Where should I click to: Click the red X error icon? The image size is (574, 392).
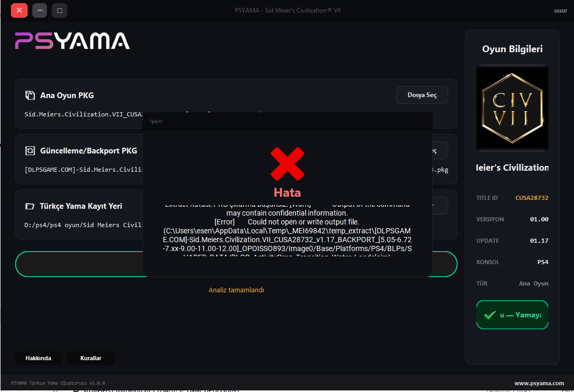[x=288, y=164]
